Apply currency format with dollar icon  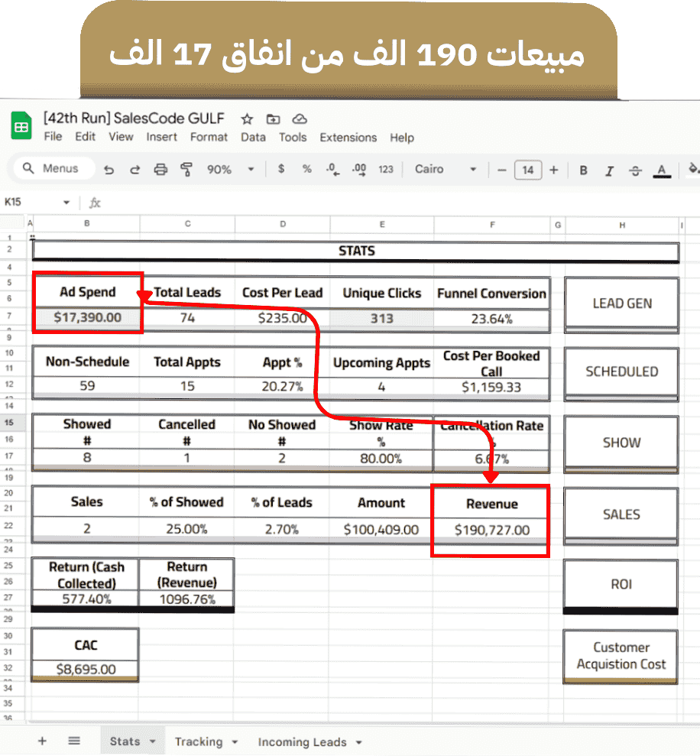point(281,169)
